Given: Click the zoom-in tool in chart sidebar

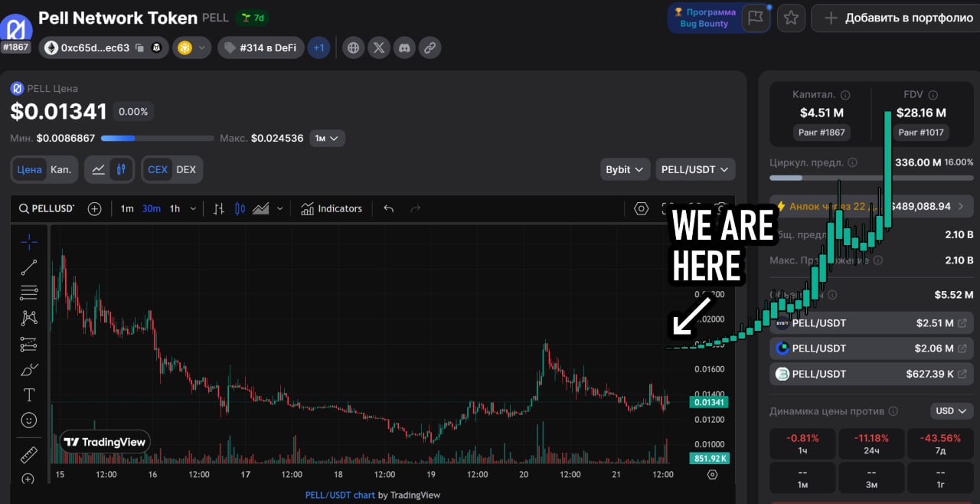Looking at the screenshot, I should tap(29, 479).
